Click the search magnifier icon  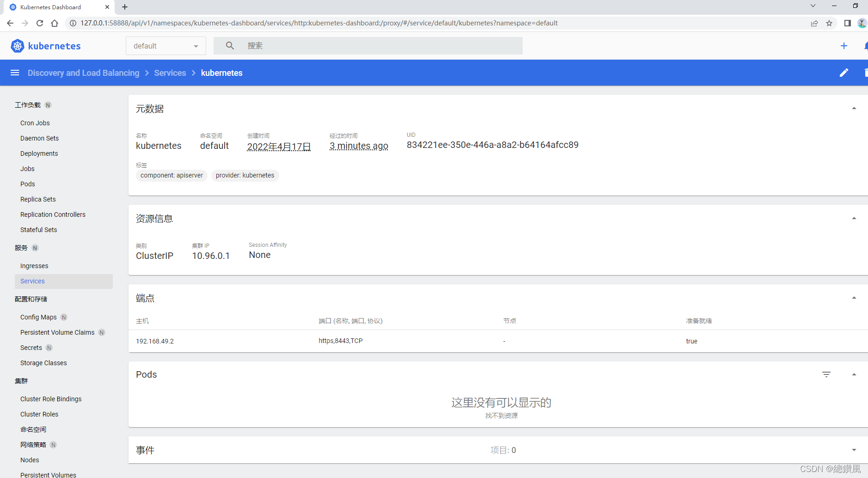(x=230, y=45)
